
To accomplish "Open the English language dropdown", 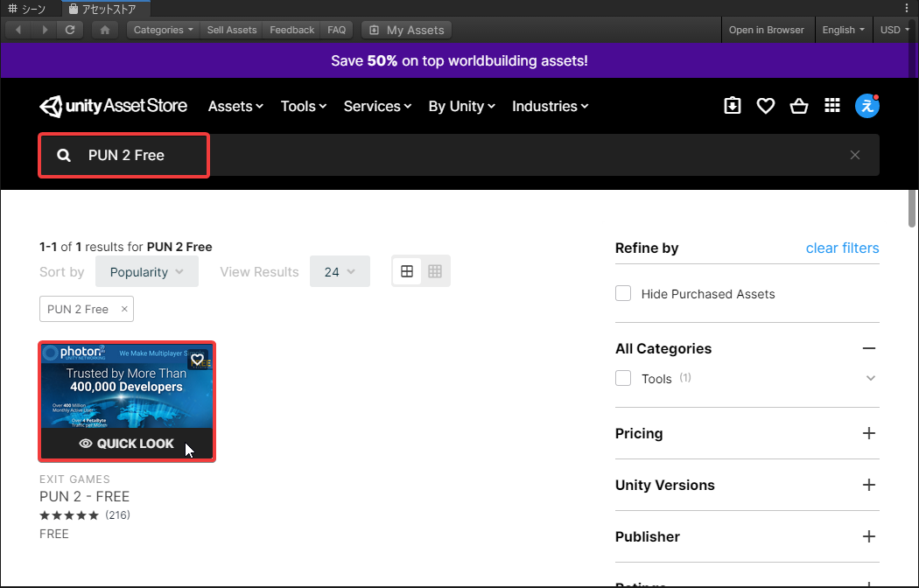I will point(843,30).
